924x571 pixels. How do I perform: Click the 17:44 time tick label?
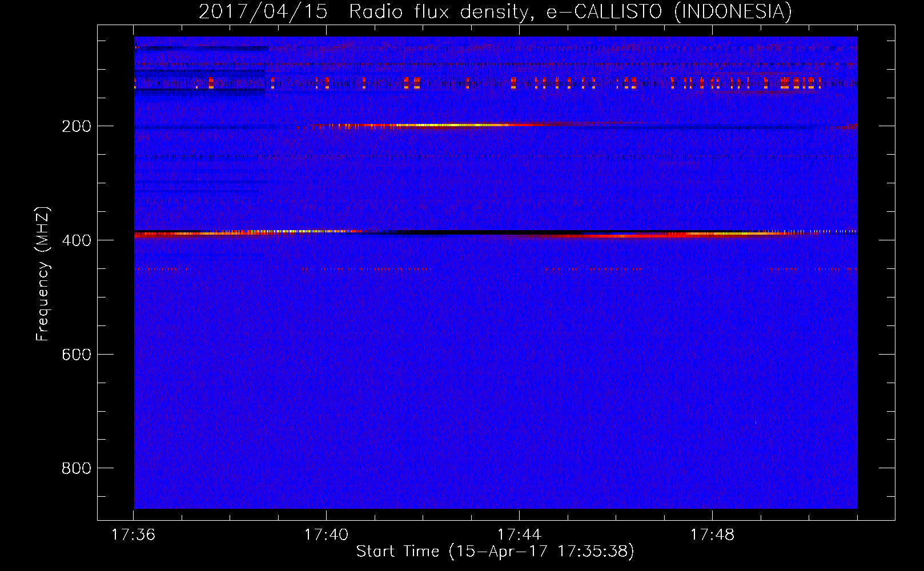tap(519, 534)
